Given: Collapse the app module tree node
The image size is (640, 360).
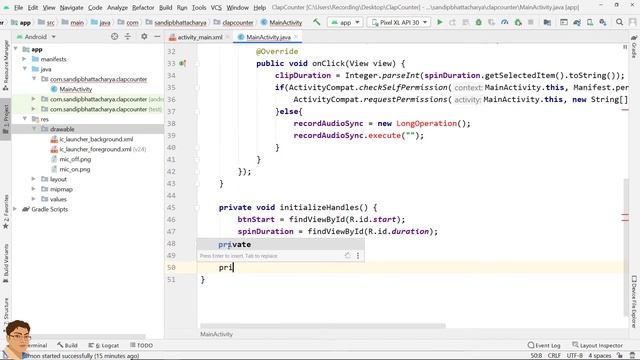Looking at the screenshot, I should tap(16, 49).
